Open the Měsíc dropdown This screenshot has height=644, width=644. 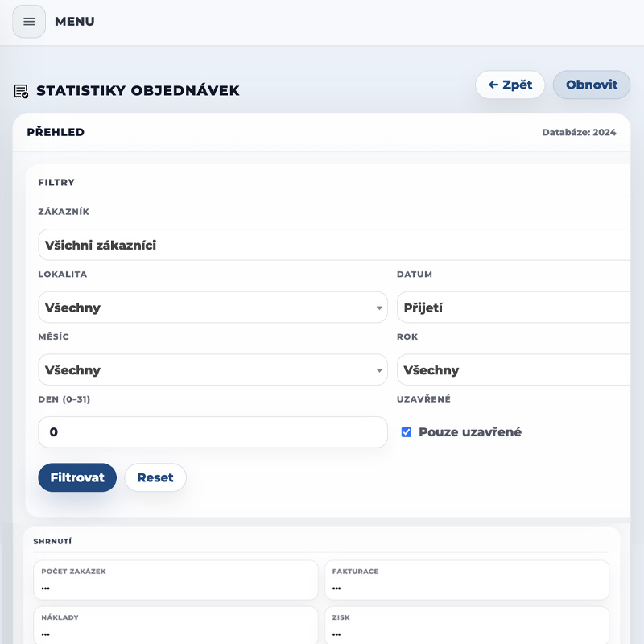213,370
